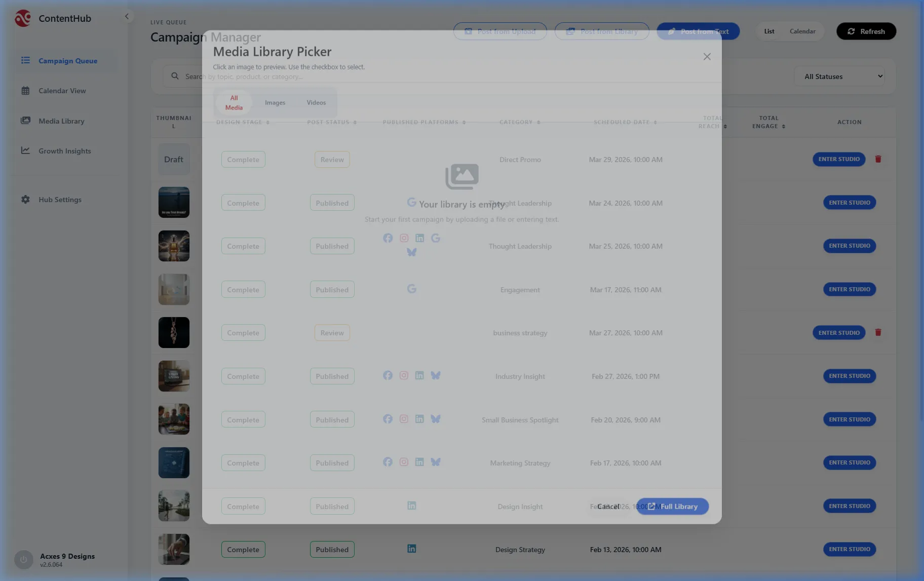
Task: Open the All Statuses dropdown
Action: click(839, 76)
